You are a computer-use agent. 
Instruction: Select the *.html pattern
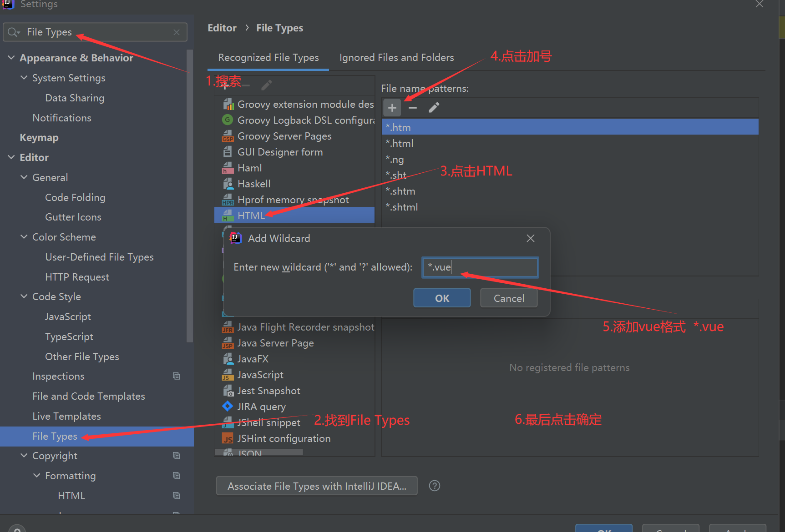[570, 143]
